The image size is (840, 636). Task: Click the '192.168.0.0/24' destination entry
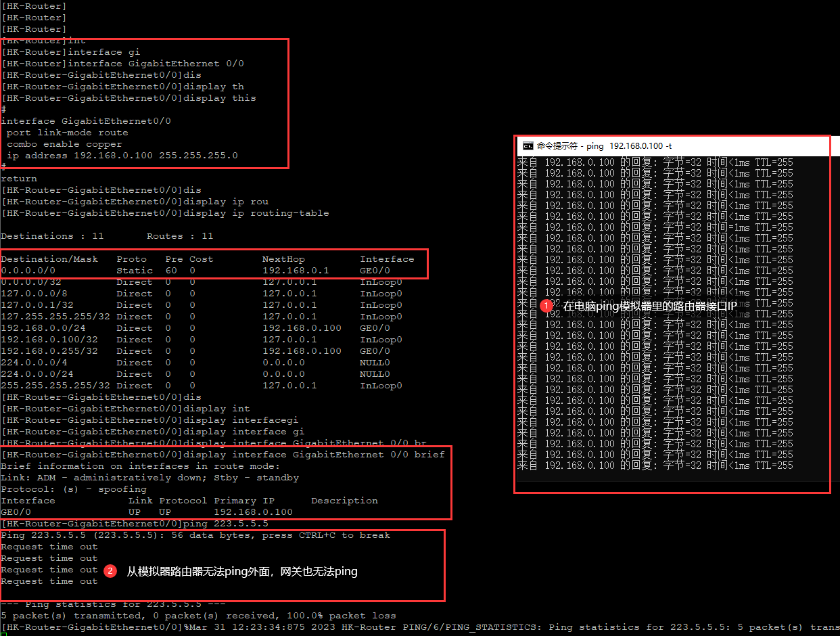[43, 328]
